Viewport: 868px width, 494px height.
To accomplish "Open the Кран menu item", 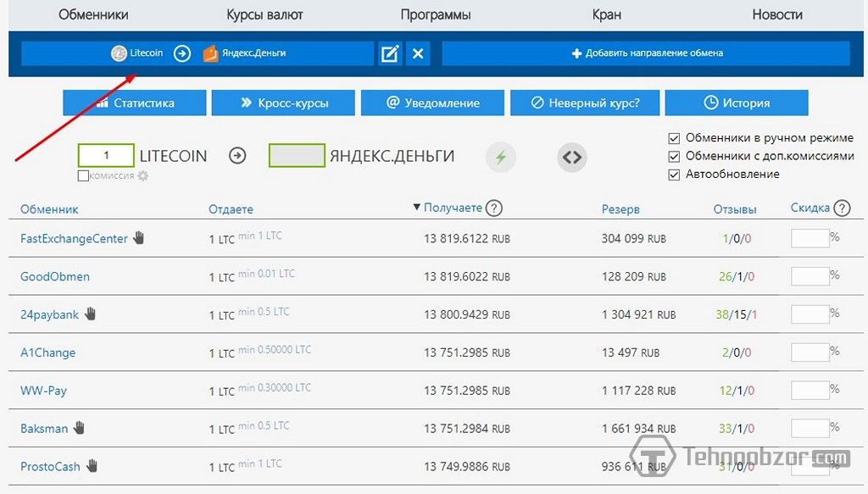I will click(x=607, y=15).
